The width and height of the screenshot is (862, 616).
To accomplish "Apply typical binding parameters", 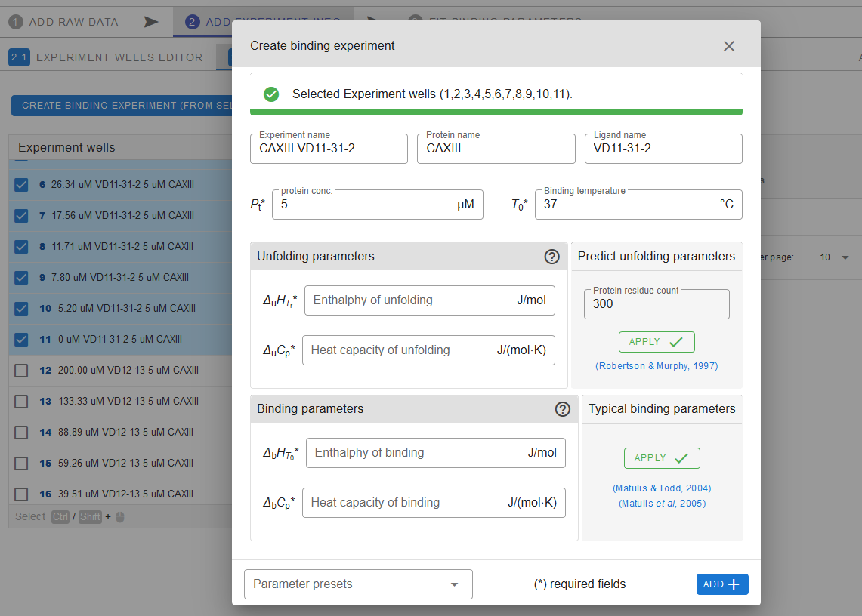I will coord(661,458).
